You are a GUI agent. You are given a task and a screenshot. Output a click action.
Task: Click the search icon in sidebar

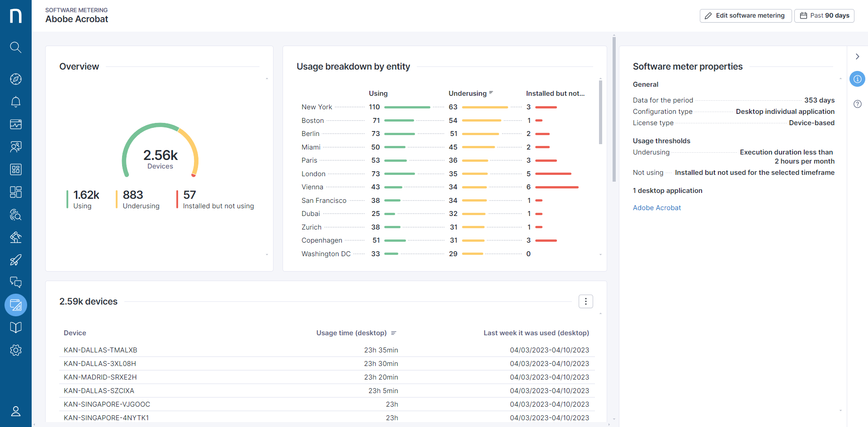[16, 47]
